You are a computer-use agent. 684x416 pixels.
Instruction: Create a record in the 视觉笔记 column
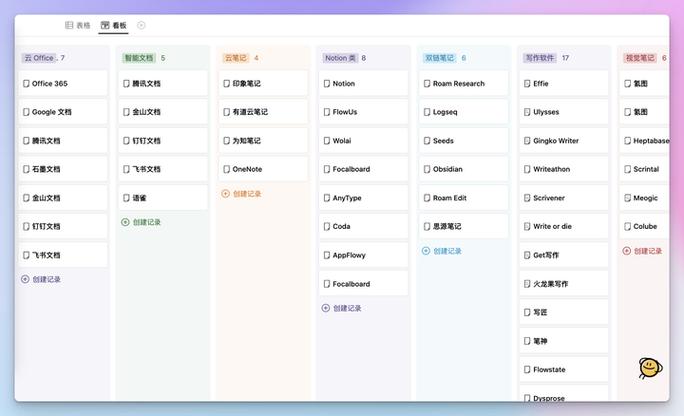[x=642, y=251]
